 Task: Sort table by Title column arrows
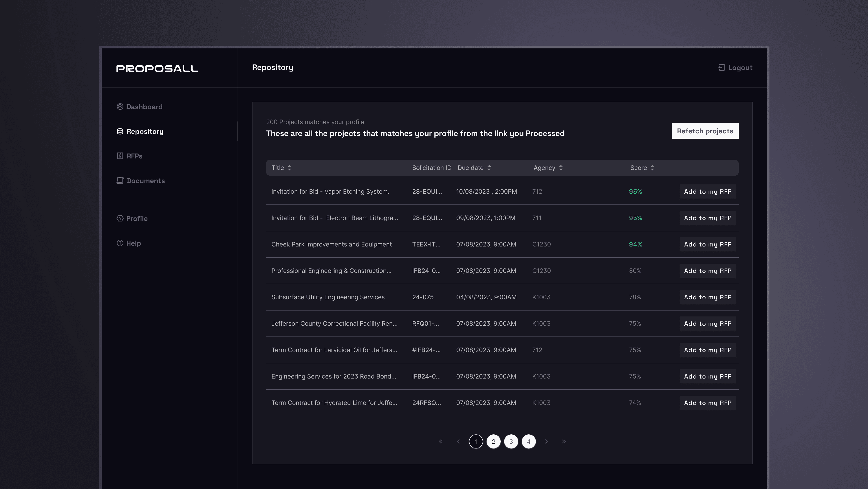(289, 168)
